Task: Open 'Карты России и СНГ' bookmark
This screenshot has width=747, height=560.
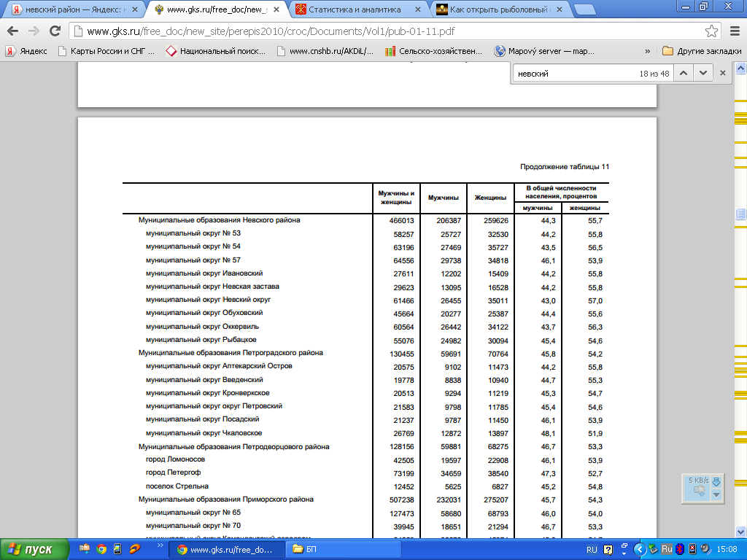Action: click(x=107, y=51)
